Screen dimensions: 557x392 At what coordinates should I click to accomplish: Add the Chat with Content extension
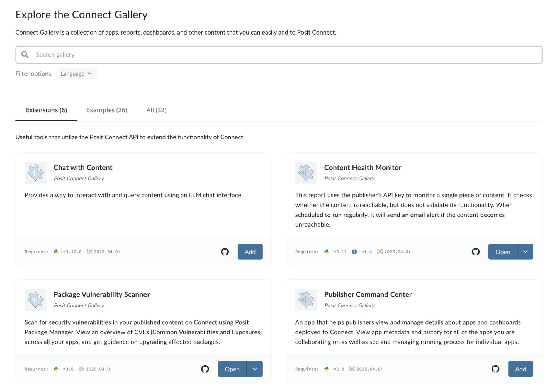point(250,252)
